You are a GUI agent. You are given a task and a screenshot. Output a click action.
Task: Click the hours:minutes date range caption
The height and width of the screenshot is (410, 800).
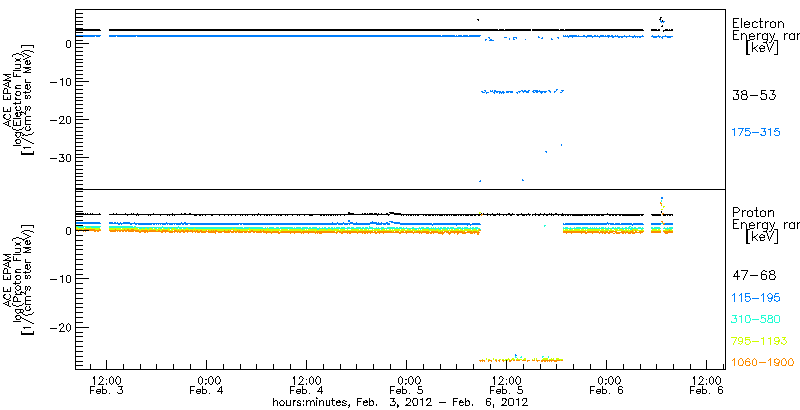tap(401, 403)
